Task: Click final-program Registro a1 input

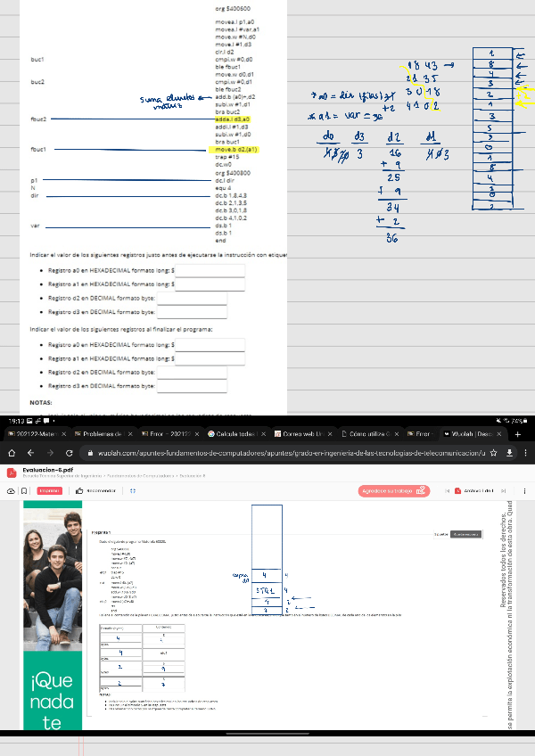Action: click(x=210, y=358)
